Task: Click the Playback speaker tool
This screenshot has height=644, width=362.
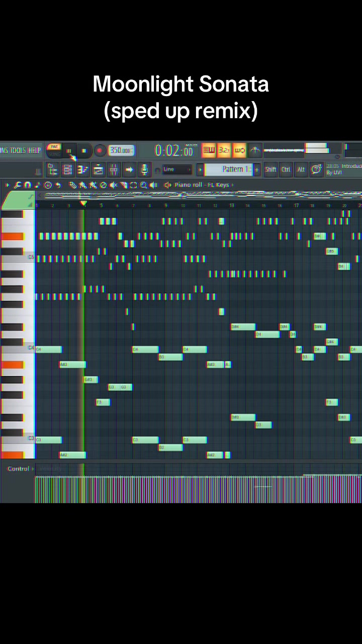Action: pos(154,185)
